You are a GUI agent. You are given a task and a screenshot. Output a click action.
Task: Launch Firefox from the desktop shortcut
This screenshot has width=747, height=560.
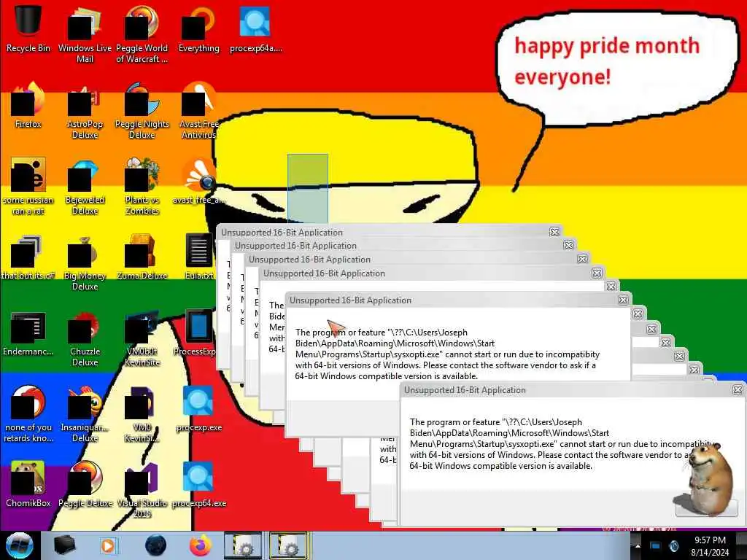[28, 105]
